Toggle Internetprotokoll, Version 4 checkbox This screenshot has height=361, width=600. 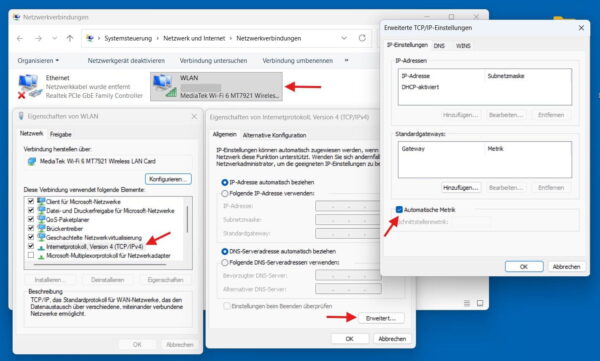pos(31,246)
